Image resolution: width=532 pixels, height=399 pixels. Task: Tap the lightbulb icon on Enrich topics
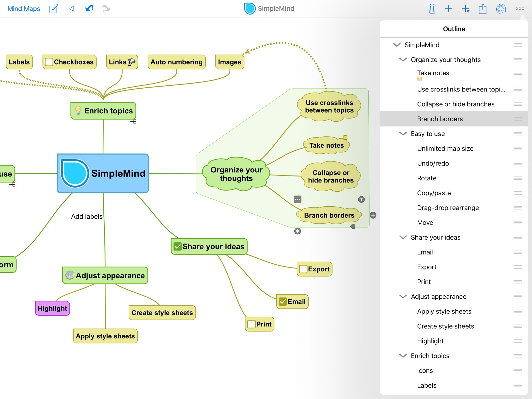point(78,110)
